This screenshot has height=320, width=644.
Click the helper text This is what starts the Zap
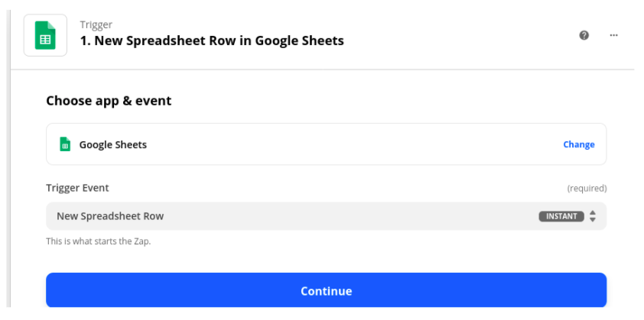coord(99,241)
